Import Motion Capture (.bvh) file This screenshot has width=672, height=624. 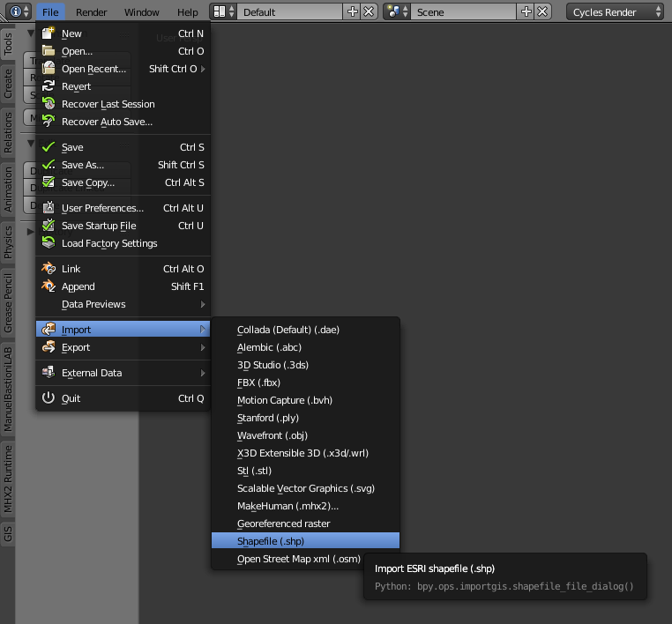click(x=305, y=399)
